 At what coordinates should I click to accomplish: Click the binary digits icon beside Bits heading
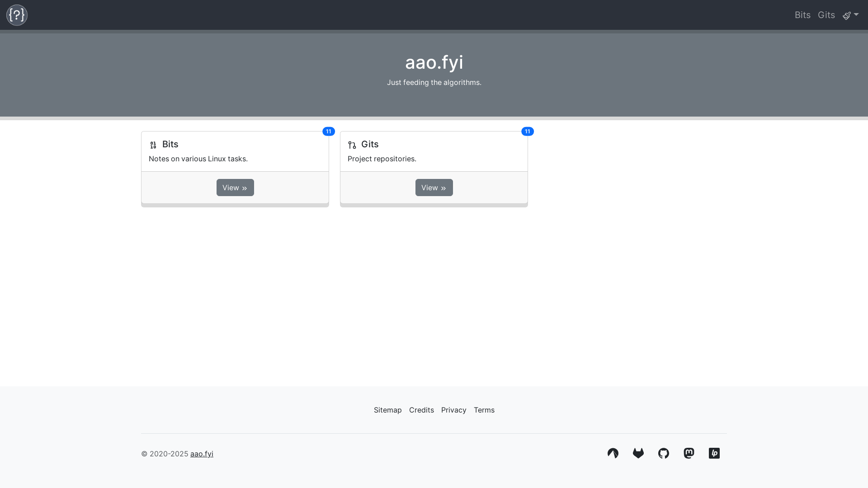click(x=153, y=145)
